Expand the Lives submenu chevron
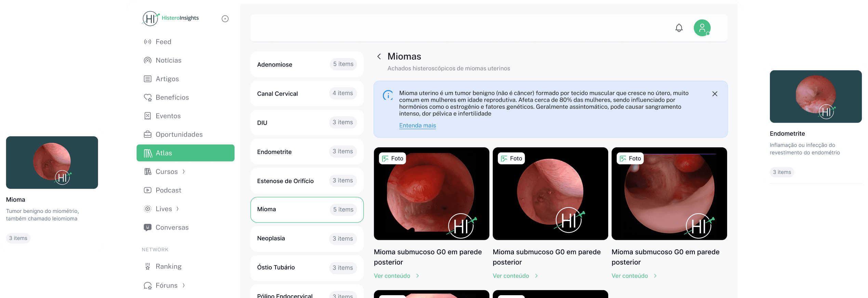Screen dimensions: 868x298 [177, 209]
